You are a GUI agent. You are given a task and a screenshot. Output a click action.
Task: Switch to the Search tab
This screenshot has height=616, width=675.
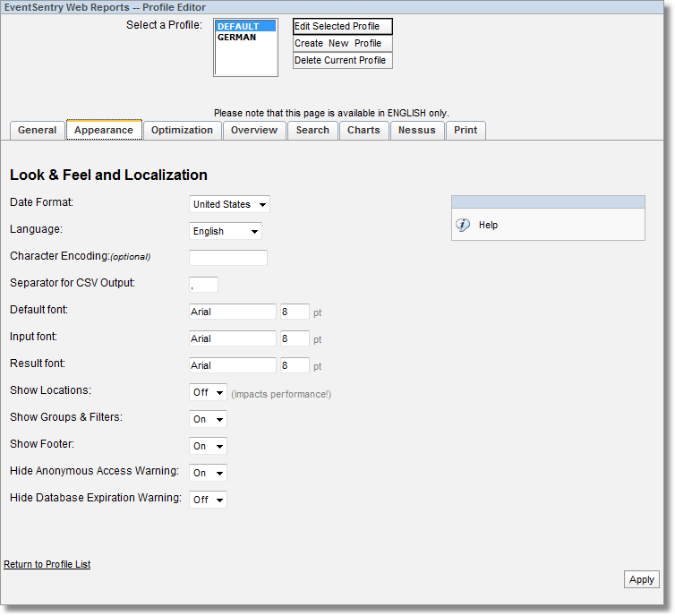tap(312, 131)
